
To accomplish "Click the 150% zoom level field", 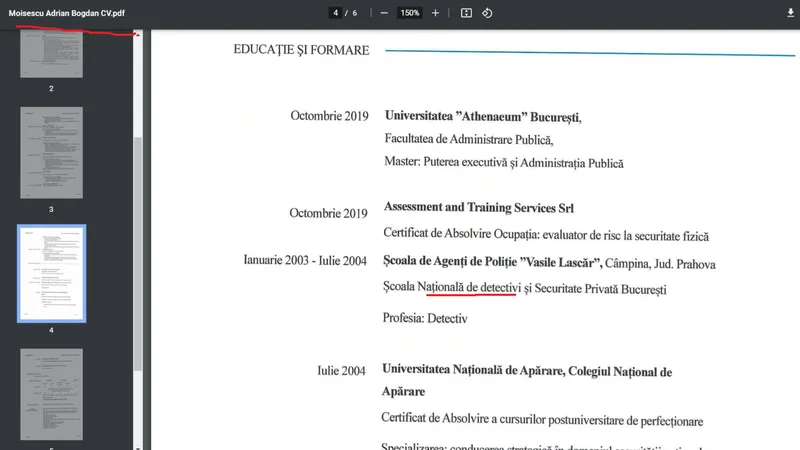I will [x=409, y=13].
